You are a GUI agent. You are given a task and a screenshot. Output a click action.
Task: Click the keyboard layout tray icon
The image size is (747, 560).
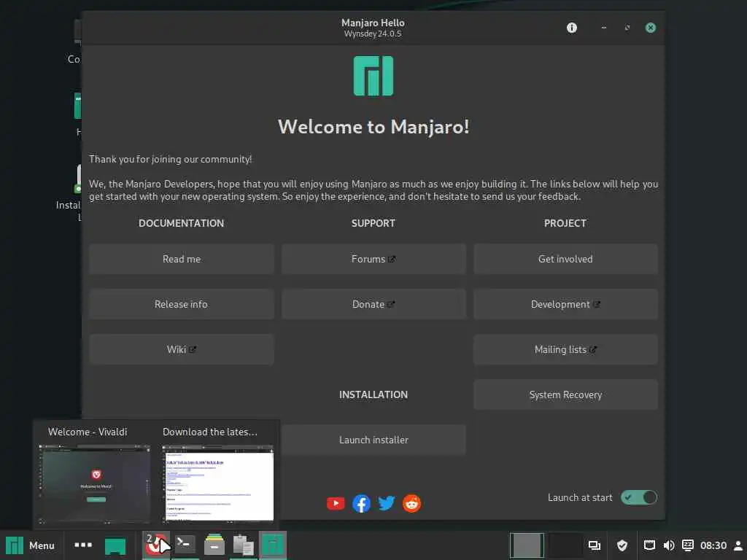click(x=687, y=545)
